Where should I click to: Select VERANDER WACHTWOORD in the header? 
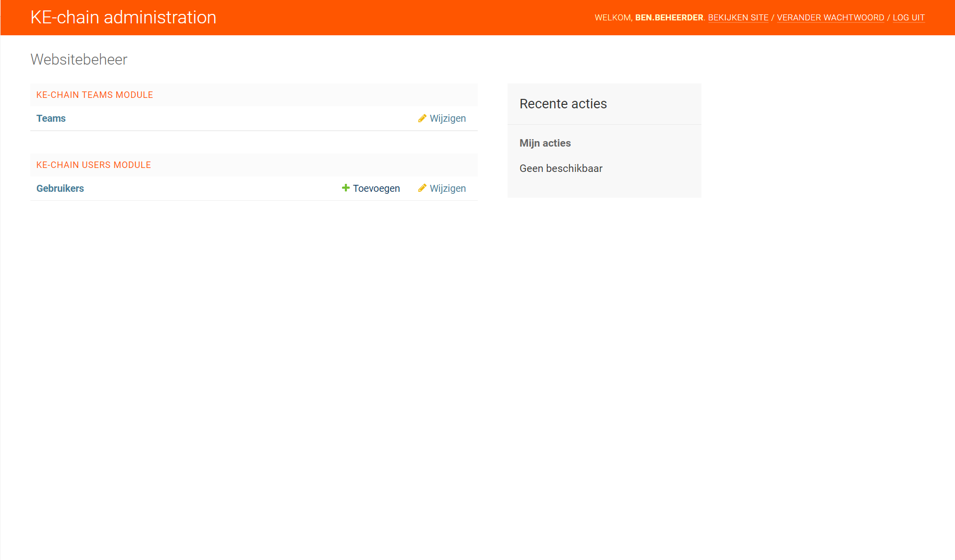pyautogui.click(x=830, y=18)
